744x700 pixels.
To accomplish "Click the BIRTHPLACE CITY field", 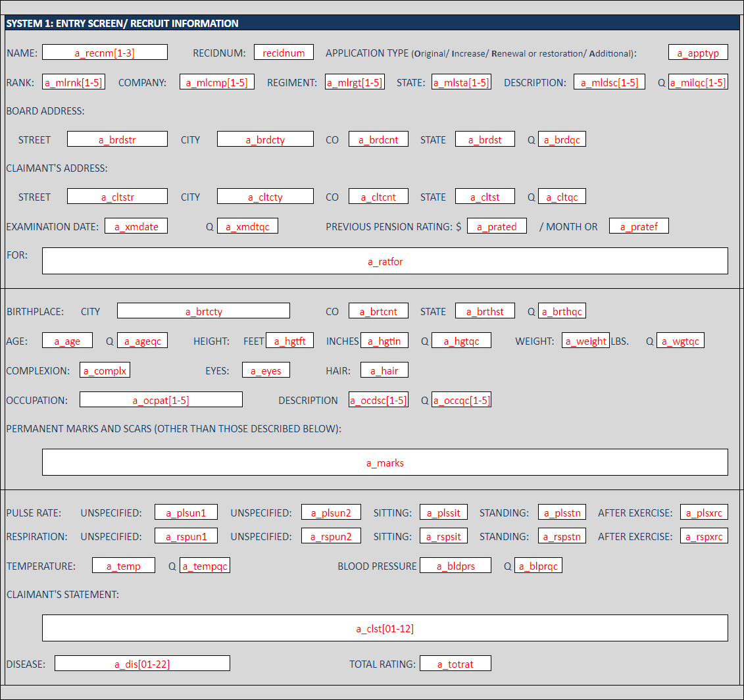I will pyautogui.click(x=203, y=311).
